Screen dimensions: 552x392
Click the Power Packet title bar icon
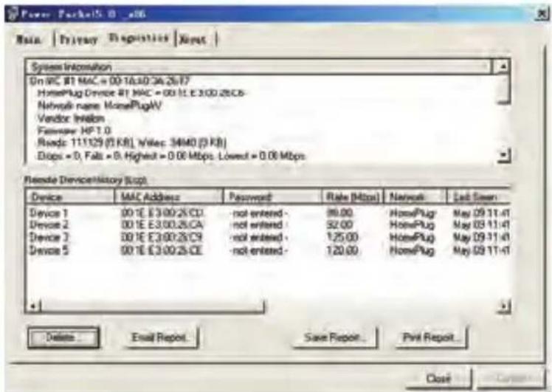pos(13,15)
